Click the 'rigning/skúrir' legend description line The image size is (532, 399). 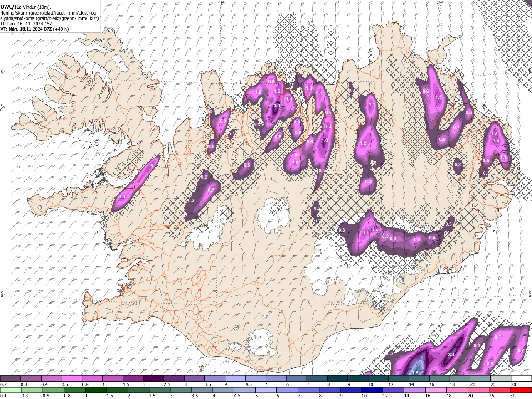pyautogui.click(x=48, y=12)
